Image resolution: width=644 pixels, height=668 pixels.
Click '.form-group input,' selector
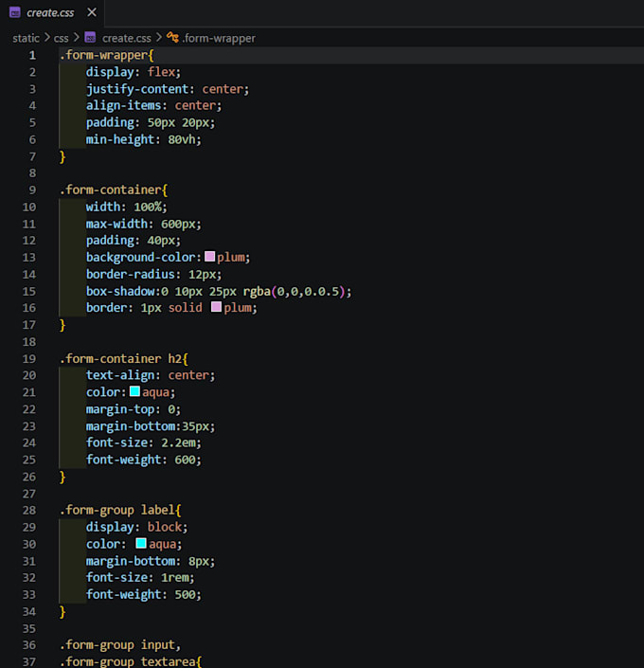pyautogui.click(x=120, y=645)
